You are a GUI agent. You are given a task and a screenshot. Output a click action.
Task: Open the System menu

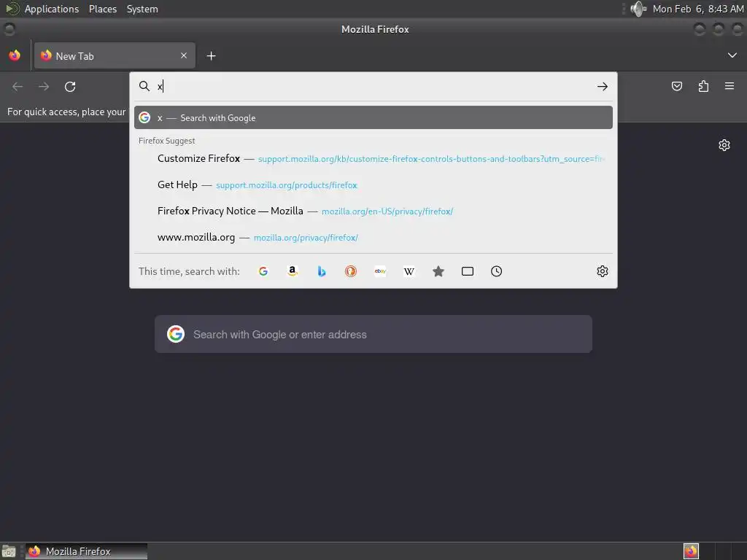(142, 9)
